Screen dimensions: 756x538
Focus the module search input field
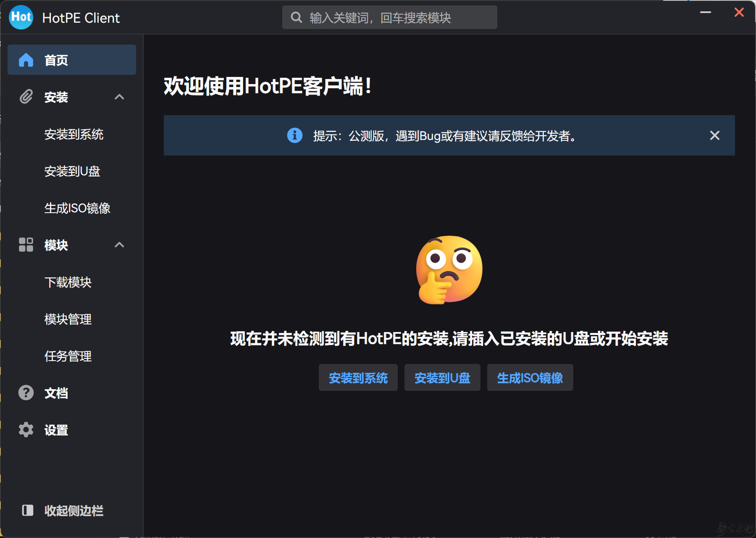(x=390, y=17)
